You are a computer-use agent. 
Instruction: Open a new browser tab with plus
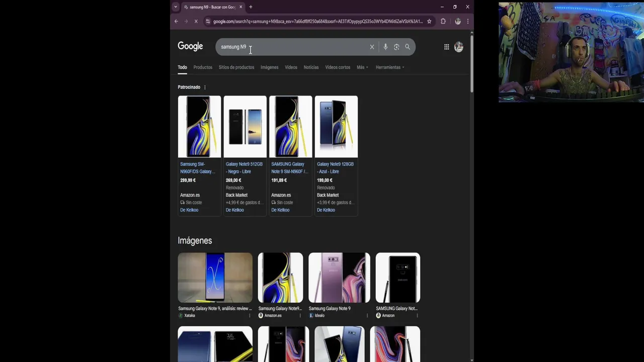coord(251,7)
